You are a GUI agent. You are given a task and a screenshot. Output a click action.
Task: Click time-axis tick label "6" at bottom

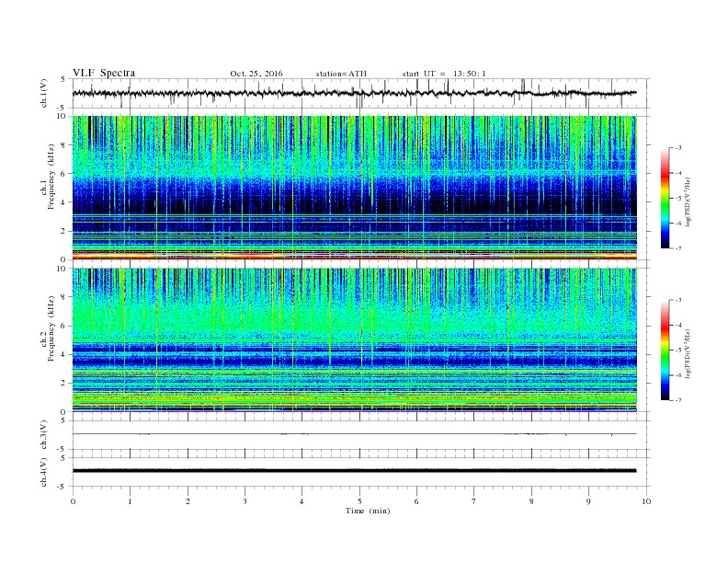tap(416, 501)
